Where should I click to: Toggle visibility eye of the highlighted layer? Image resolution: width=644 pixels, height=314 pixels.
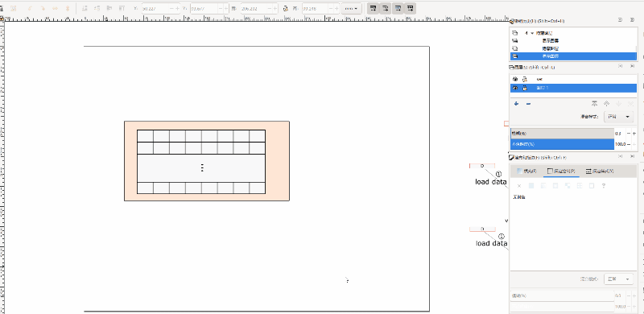point(515,88)
